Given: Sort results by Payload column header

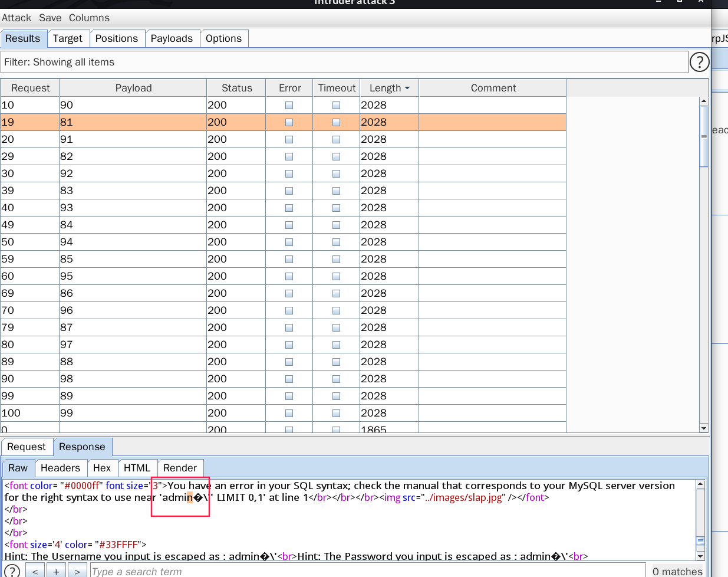Looking at the screenshot, I should pyautogui.click(x=133, y=88).
